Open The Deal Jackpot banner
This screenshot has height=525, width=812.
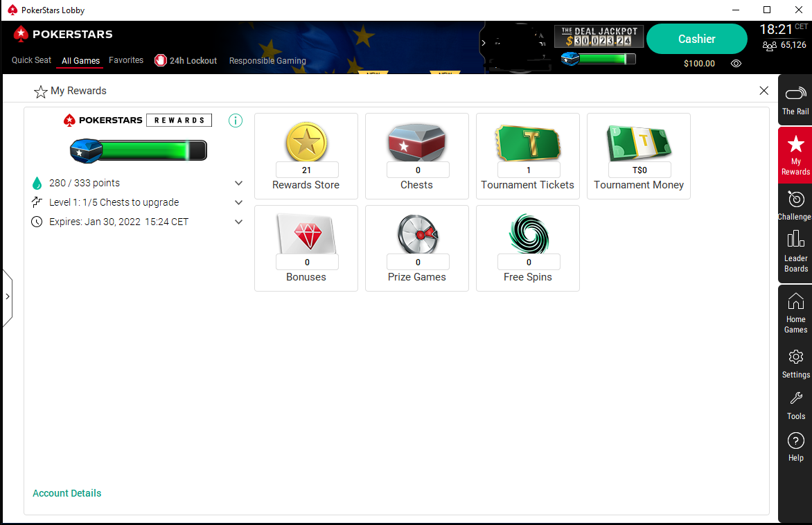click(x=599, y=36)
